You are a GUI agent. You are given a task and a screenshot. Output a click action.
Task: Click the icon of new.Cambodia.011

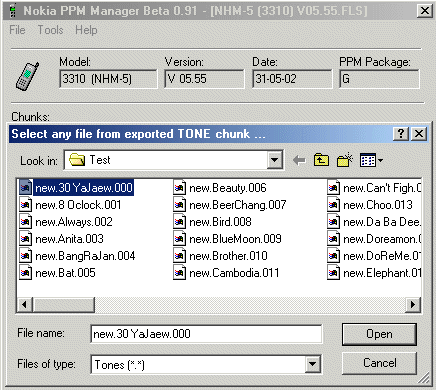(179, 273)
